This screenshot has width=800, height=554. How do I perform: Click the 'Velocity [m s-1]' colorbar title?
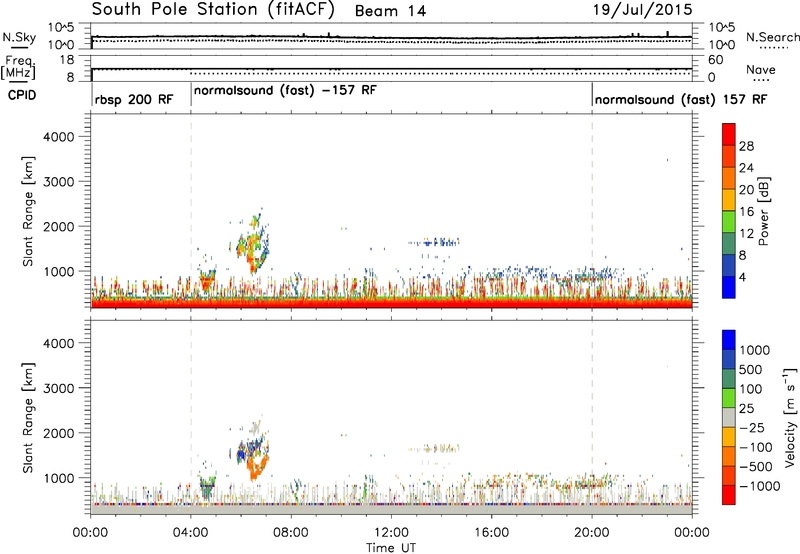(x=790, y=417)
